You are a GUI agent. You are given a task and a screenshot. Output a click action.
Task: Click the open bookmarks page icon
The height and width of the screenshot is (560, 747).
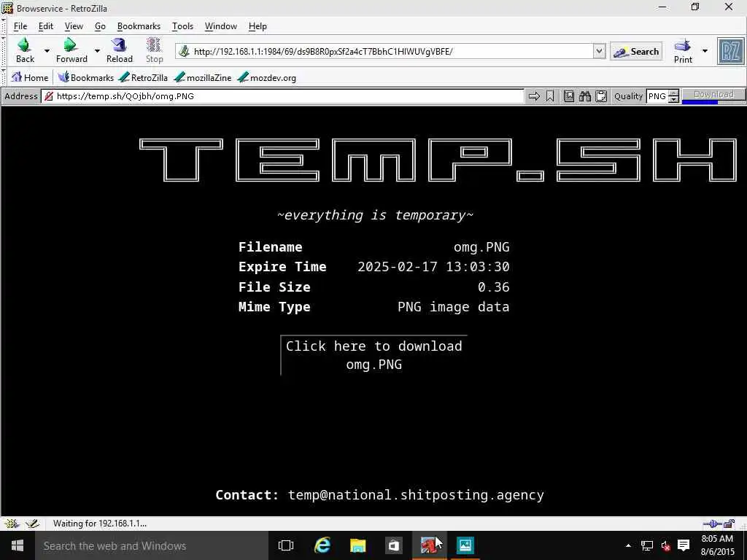coord(569,96)
